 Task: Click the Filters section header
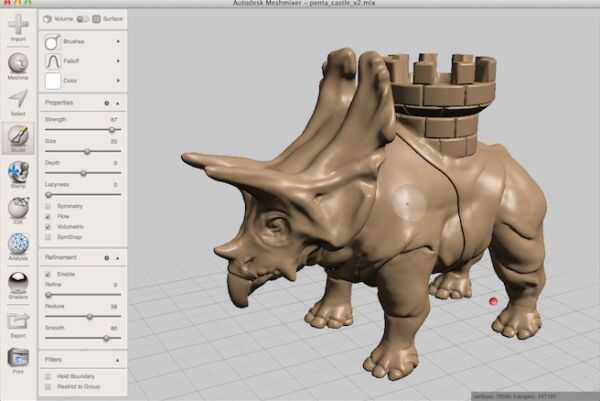(x=83, y=360)
